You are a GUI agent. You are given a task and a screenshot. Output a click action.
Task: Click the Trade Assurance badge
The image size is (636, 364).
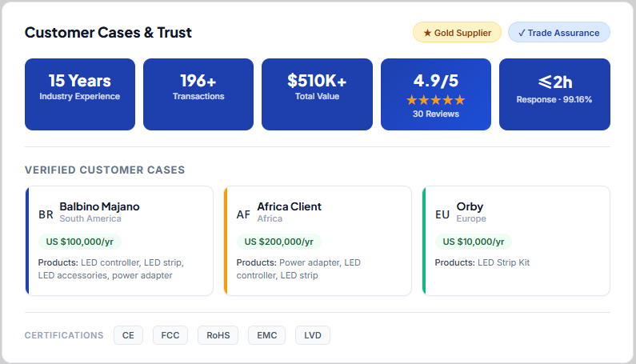558,33
